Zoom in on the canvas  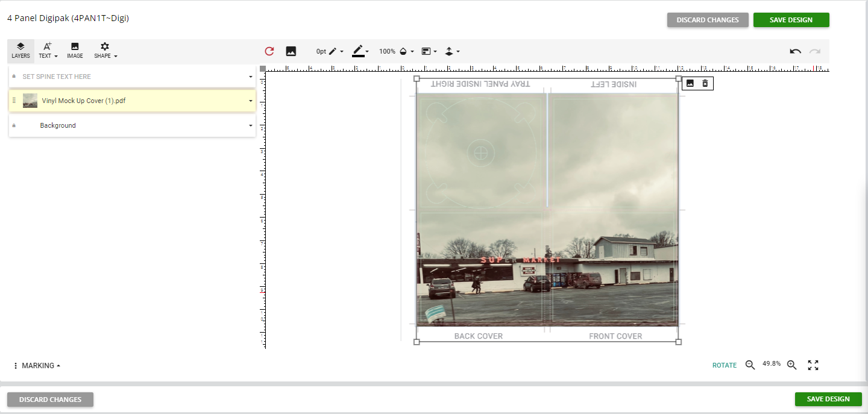792,365
